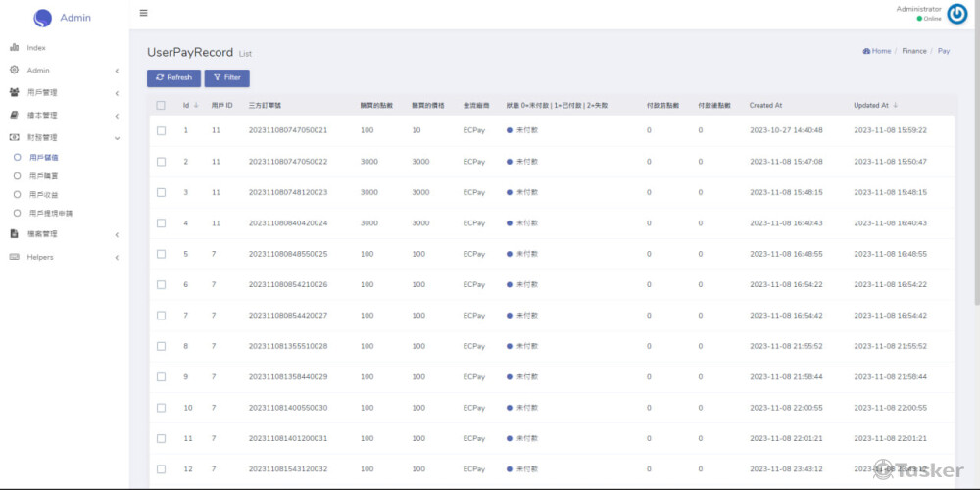The image size is (980, 490).
Task: Open the 用戶購買 submenu item
Action: pos(44,175)
